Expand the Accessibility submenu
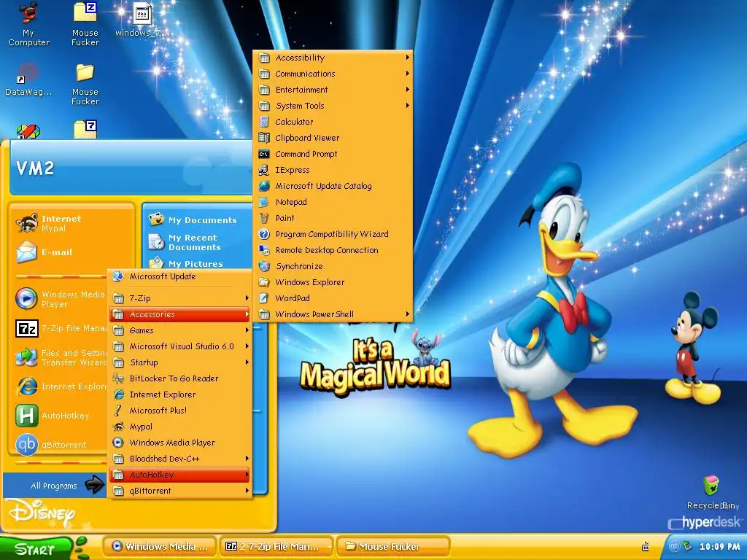 [333, 58]
